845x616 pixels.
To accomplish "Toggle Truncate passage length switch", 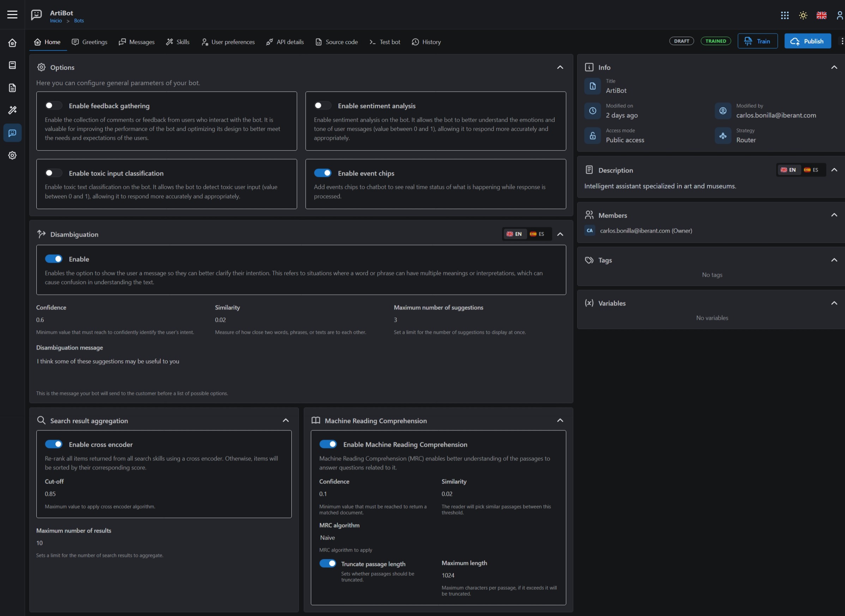I will 328,563.
